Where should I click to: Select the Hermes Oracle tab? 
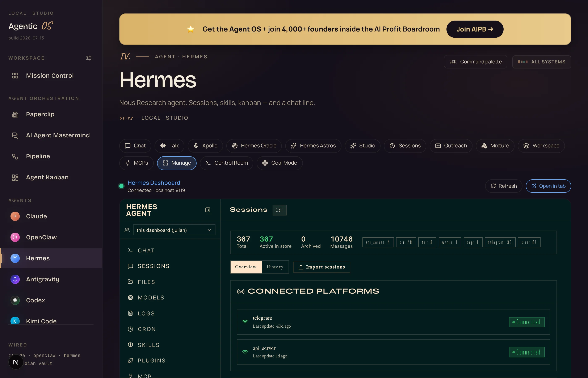(254, 146)
